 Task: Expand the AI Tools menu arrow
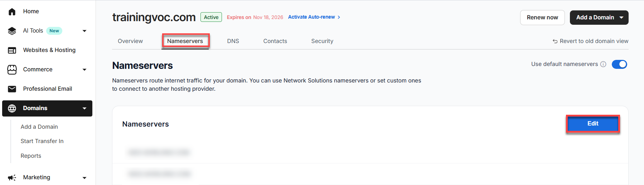point(84,31)
